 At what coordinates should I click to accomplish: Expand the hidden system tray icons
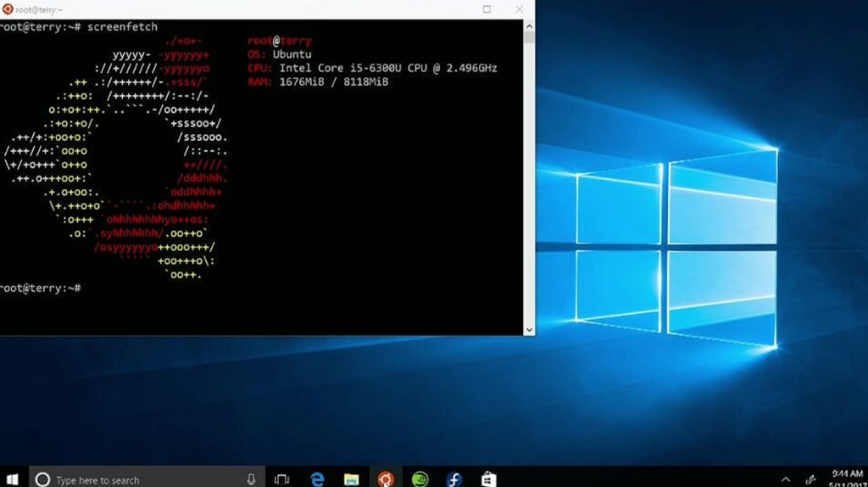coord(786,479)
